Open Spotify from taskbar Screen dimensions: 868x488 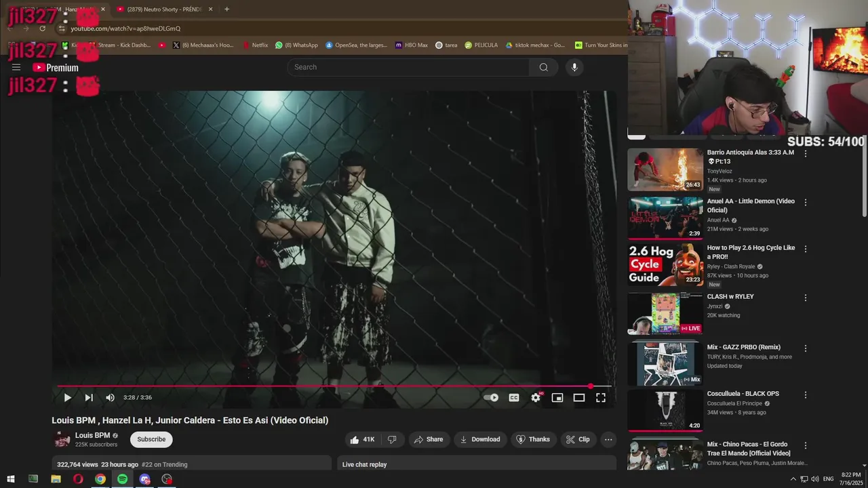point(122,479)
